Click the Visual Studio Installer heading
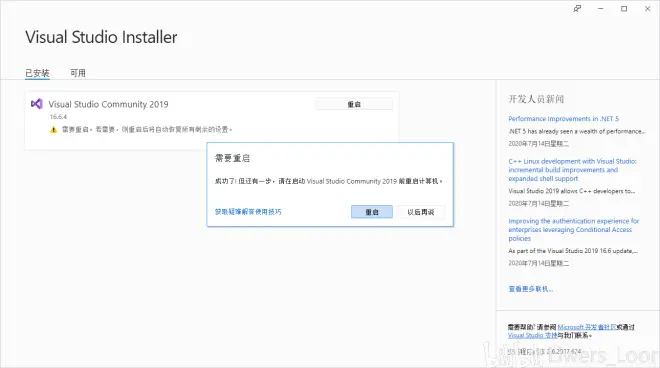The image size is (660, 368). click(101, 37)
